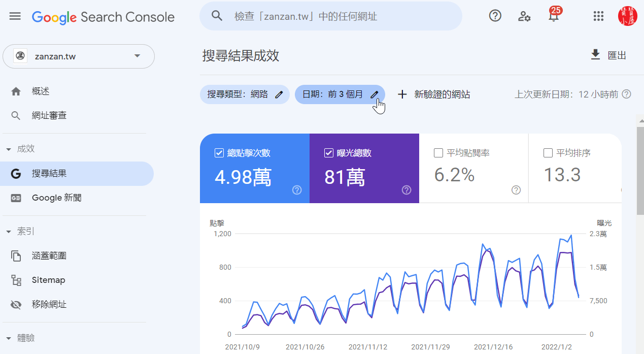Collapse the 索引 section
This screenshot has height=354, width=644.
tap(20, 232)
